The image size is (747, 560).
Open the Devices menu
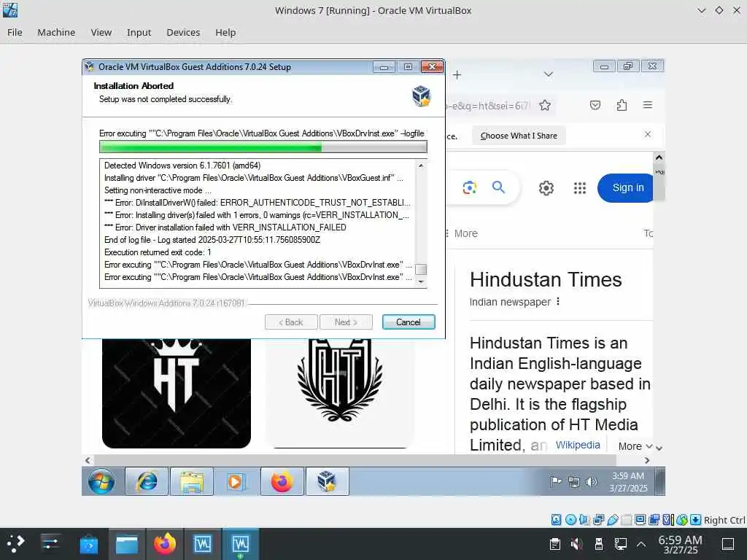[x=183, y=32]
